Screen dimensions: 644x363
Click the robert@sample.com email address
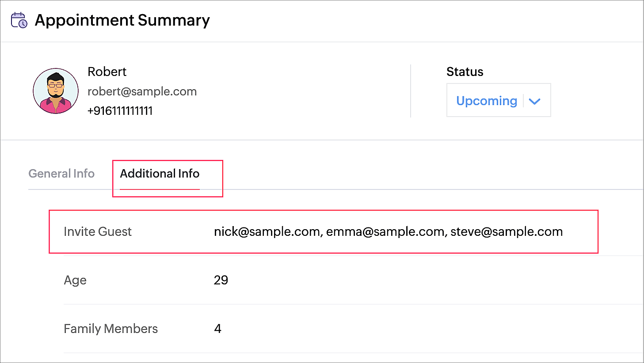142,91
